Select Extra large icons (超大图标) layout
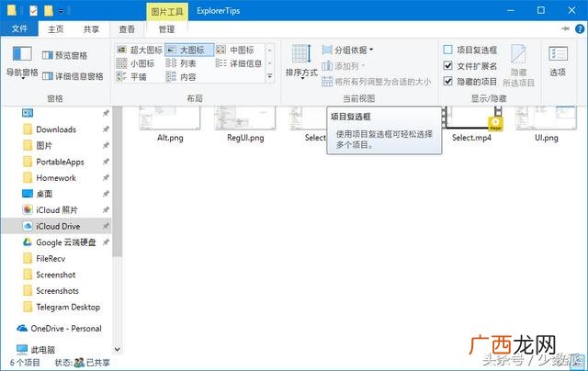The image size is (588, 371). [x=140, y=50]
